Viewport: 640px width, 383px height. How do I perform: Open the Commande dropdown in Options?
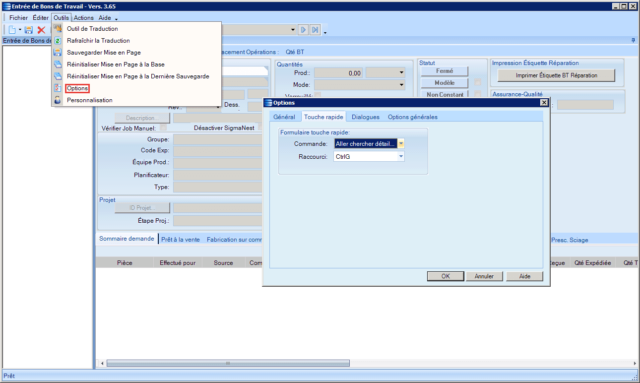pos(401,143)
